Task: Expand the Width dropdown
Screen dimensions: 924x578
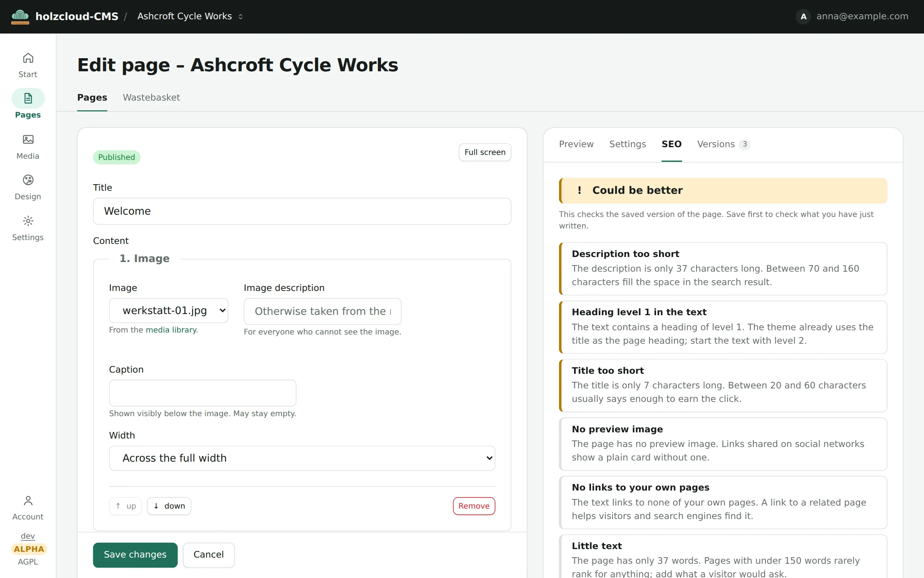Action: pyautogui.click(x=302, y=458)
